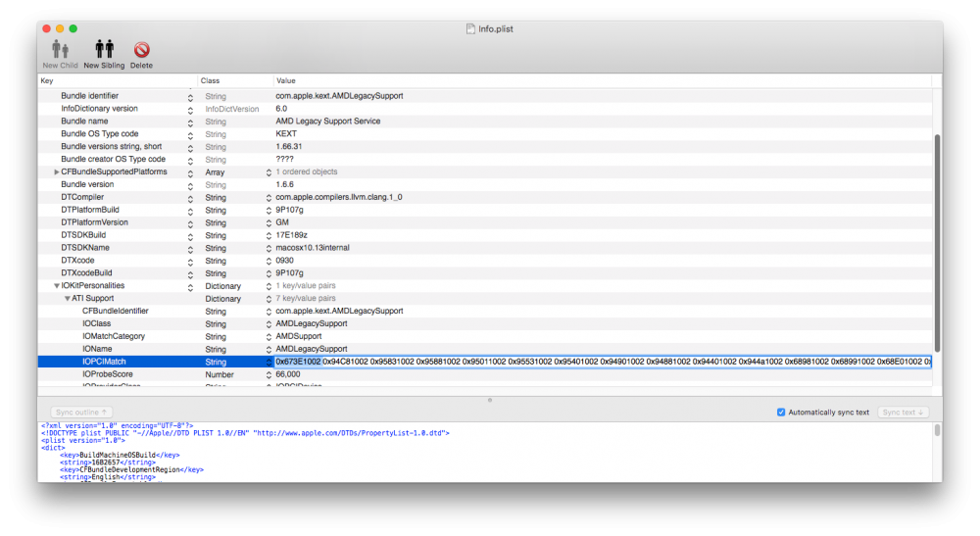The image size is (980, 536).
Task: Select the DTSDKBuild row
Action: coord(485,235)
